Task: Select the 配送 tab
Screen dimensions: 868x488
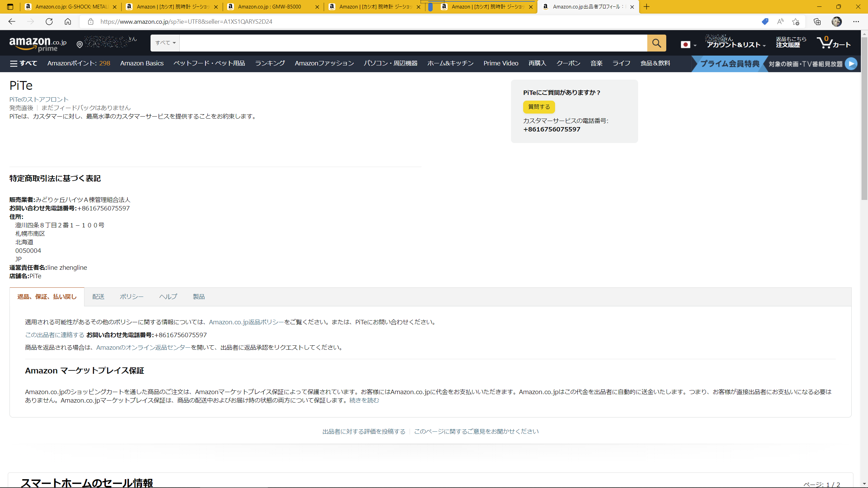Action: [x=98, y=297]
